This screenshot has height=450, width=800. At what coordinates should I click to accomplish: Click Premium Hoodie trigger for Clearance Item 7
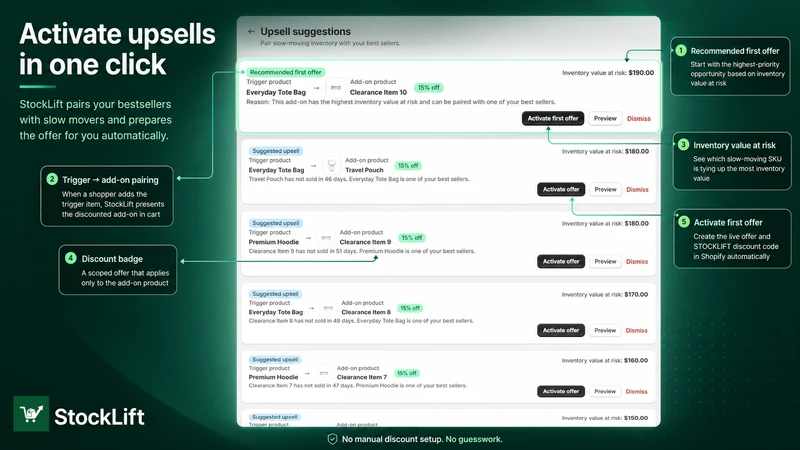(273, 377)
